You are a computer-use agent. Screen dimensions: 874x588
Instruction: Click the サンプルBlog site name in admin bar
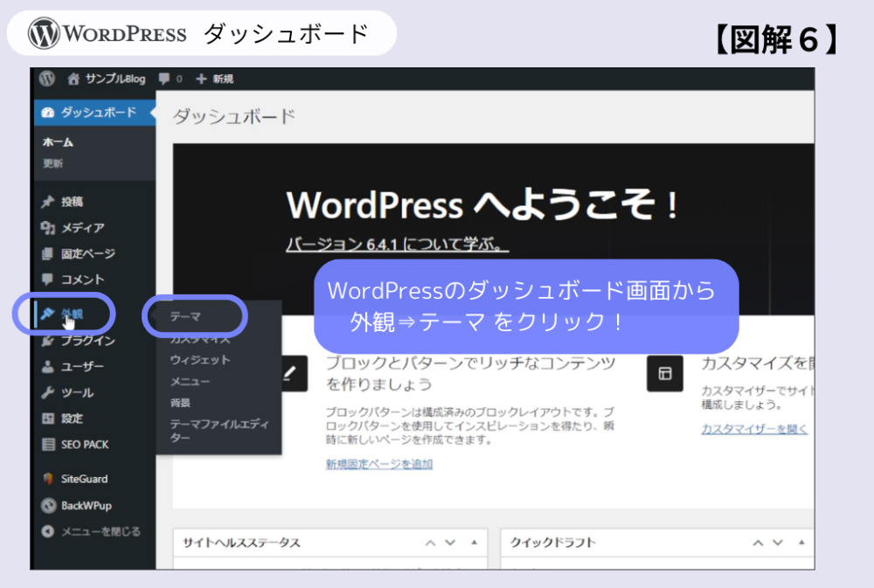115,79
